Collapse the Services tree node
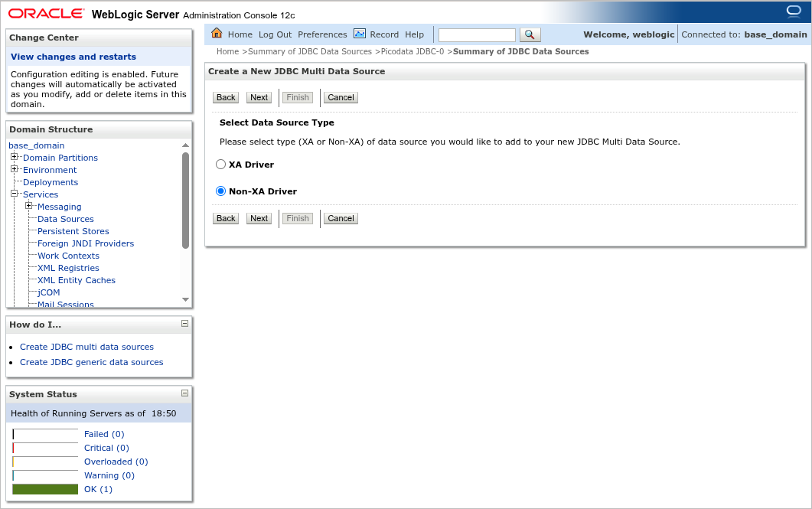This screenshot has width=812, height=509. click(x=14, y=194)
